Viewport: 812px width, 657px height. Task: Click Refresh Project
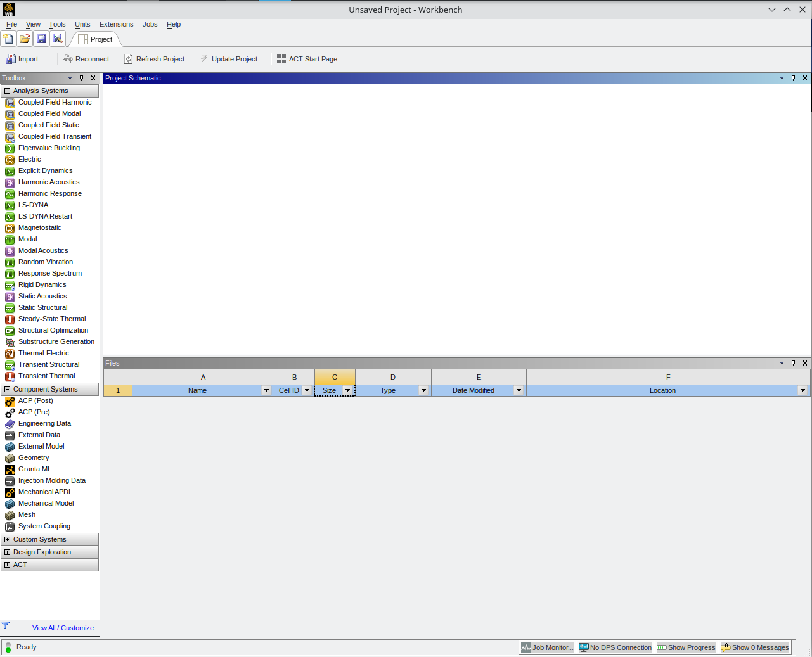pyautogui.click(x=155, y=60)
